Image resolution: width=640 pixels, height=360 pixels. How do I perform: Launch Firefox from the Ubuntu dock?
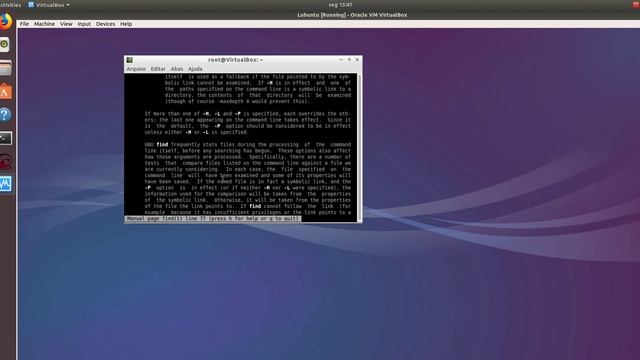click(x=5, y=21)
